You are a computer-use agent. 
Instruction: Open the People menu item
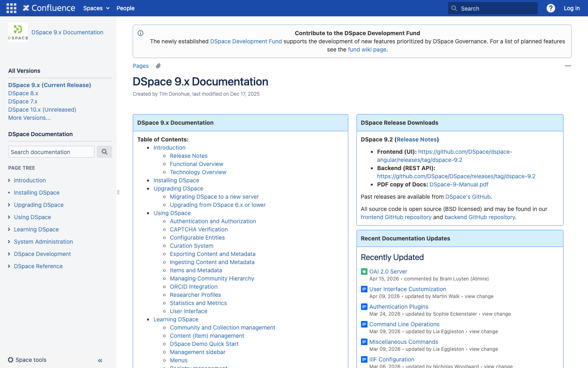tap(125, 8)
